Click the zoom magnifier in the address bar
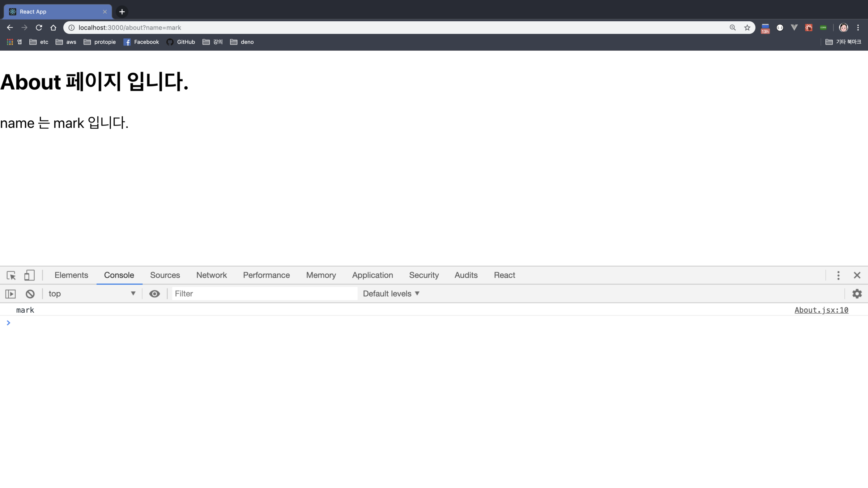Image resolution: width=868 pixels, height=488 pixels. [x=733, y=27]
